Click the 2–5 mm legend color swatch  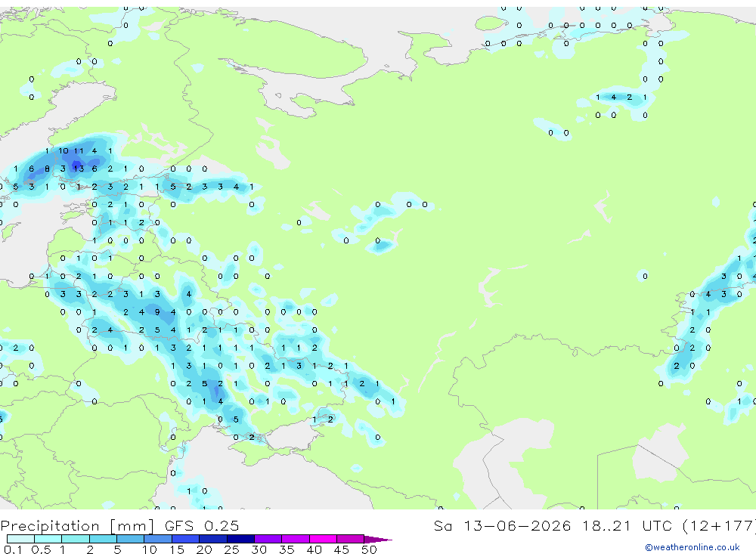pos(103,539)
